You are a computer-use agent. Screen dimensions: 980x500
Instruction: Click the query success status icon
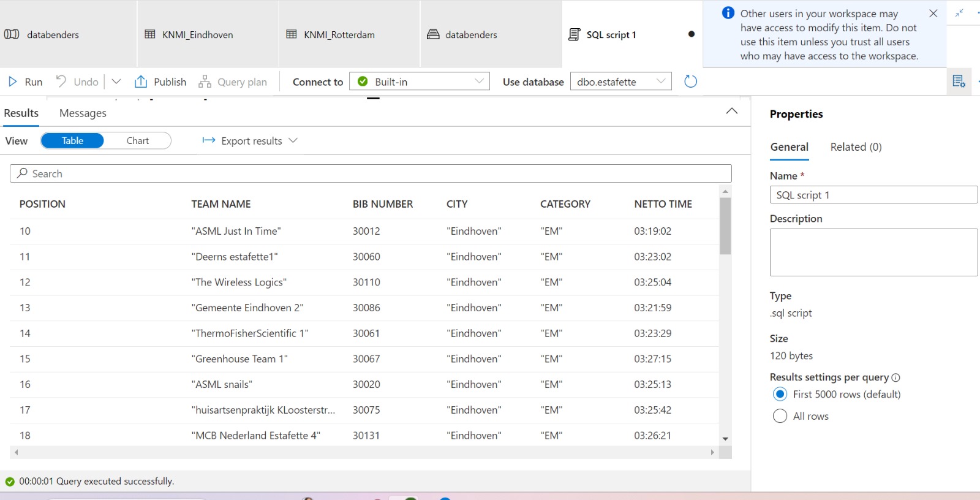point(9,482)
